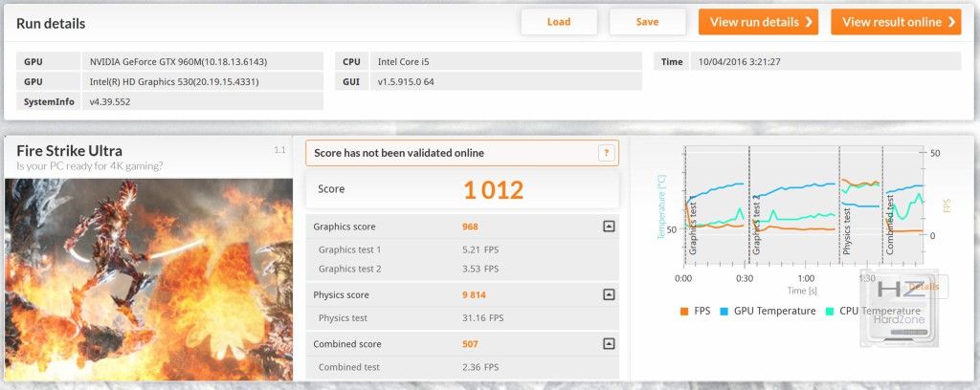Click Graphics test 2 value 3.53 FPS
This screenshot has width=980, height=390.
[x=480, y=269]
